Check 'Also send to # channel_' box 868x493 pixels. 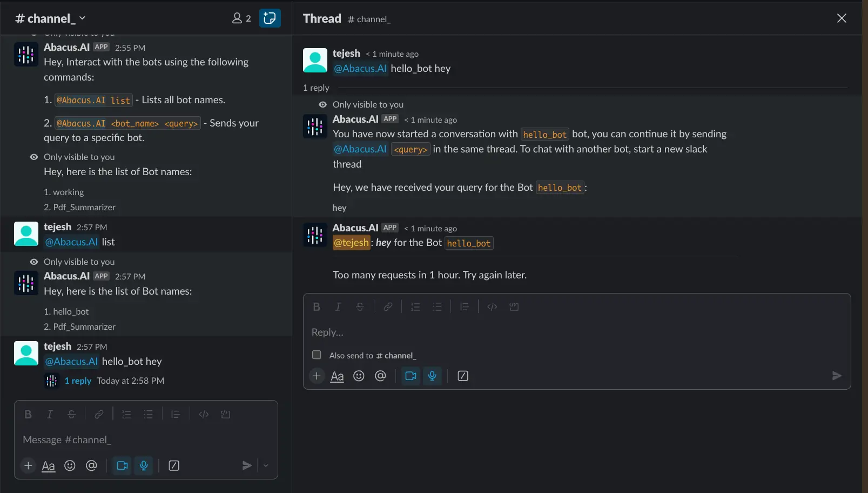(317, 355)
